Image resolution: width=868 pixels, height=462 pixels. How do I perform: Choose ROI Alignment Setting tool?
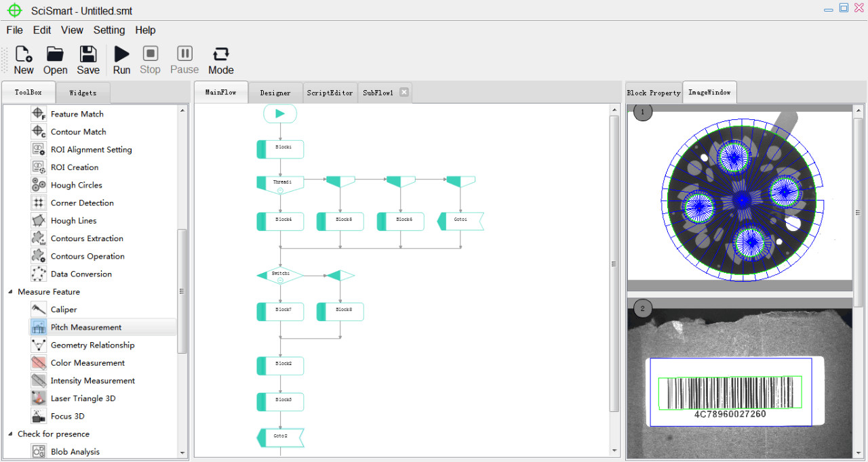click(x=91, y=149)
